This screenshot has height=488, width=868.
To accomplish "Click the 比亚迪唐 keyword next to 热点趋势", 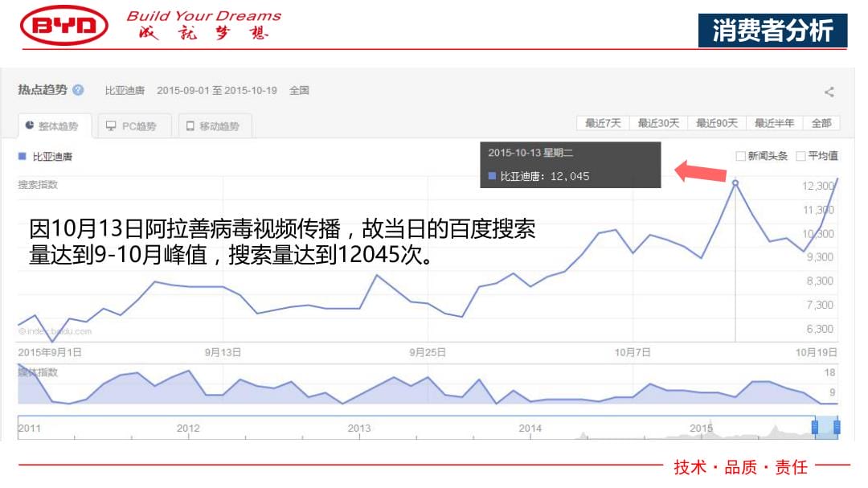I will click(x=125, y=90).
